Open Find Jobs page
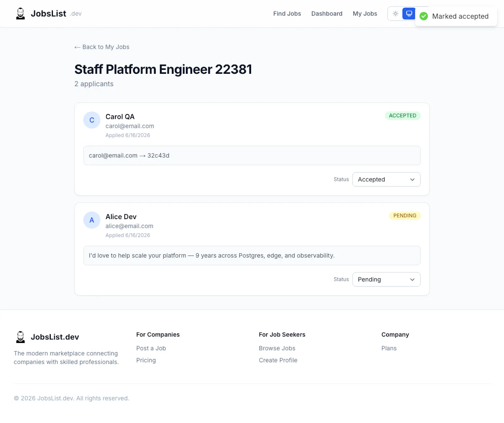 tap(287, 14)
